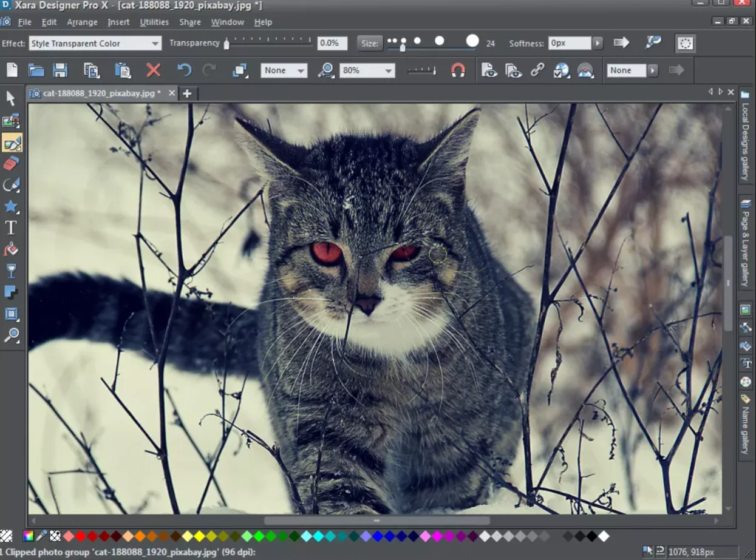Viewport: 756px width, 560px height.
Task: Click the Preview page eye icon
Action: point(489,70)
